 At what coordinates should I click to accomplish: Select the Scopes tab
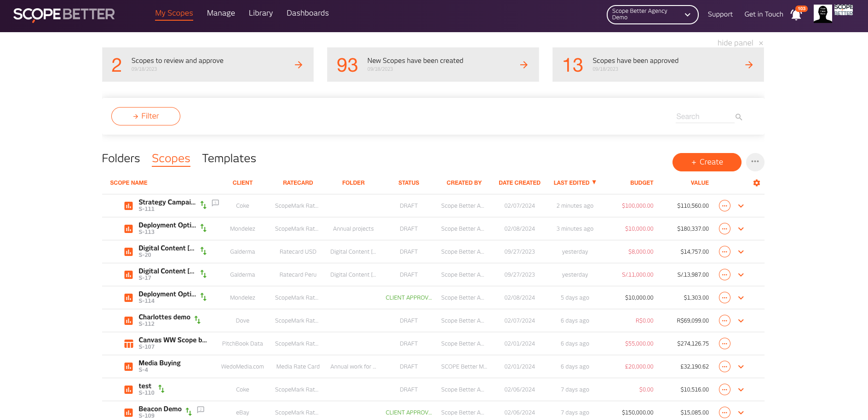pyautogui.click(x=171, y=159)
